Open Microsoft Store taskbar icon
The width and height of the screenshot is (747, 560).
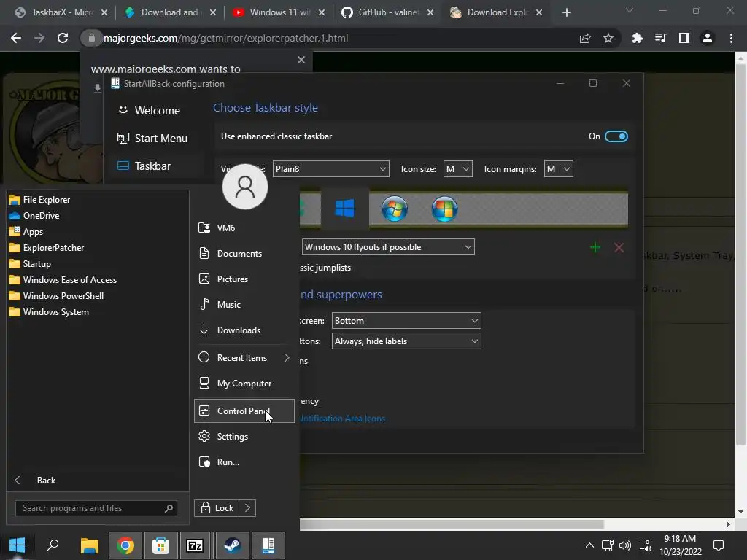coord(160,545)
